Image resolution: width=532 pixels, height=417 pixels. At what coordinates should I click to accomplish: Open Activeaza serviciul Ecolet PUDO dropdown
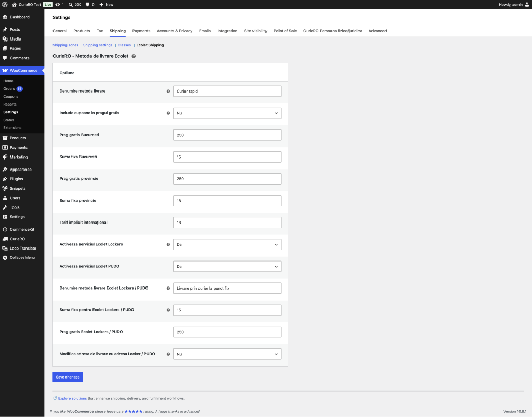(x=227, y=266)
